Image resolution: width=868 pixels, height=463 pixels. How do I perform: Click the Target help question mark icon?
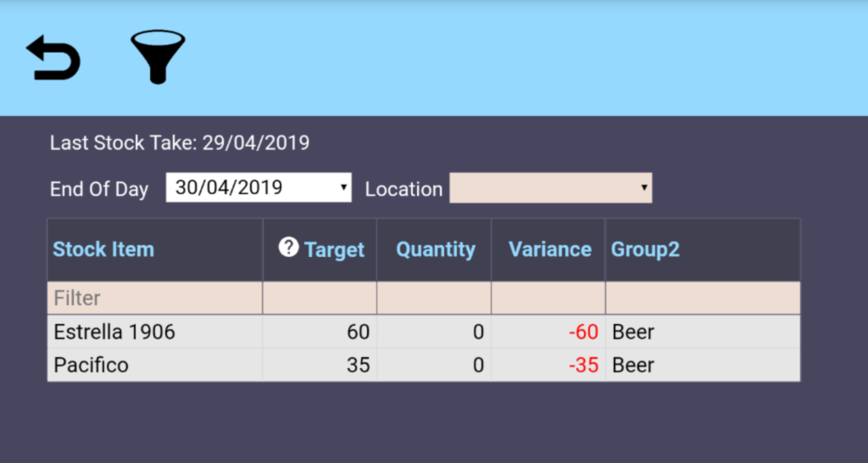[288, 248]
